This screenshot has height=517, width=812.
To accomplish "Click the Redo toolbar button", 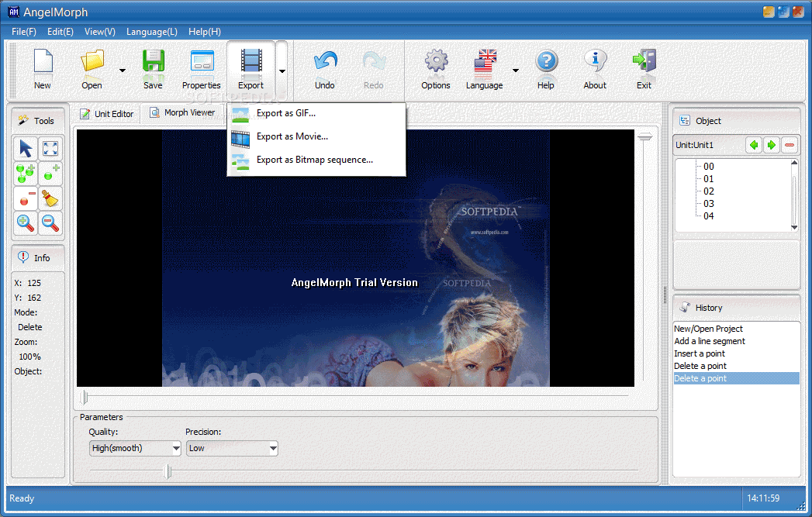I will tap(374, 69).
